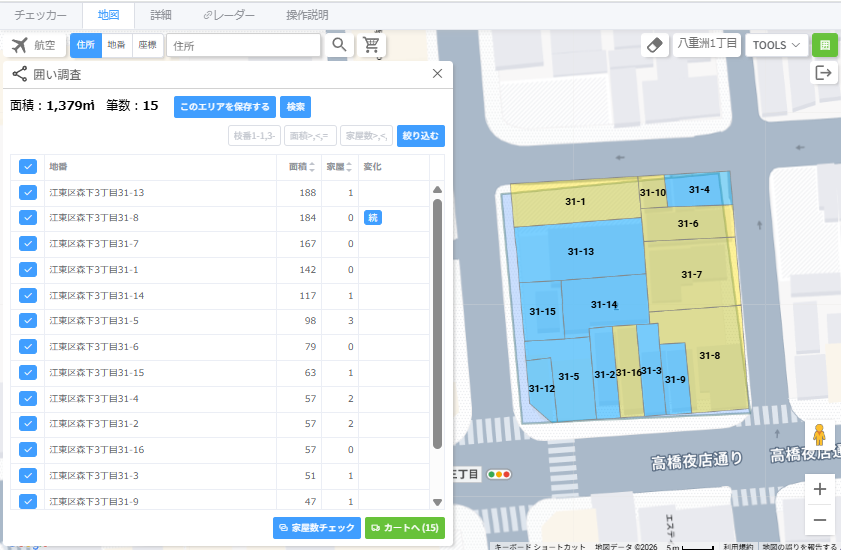Click the 利用規約 link on the map
Viewport: 841px width, 550px height.
(x=738, y=546)
